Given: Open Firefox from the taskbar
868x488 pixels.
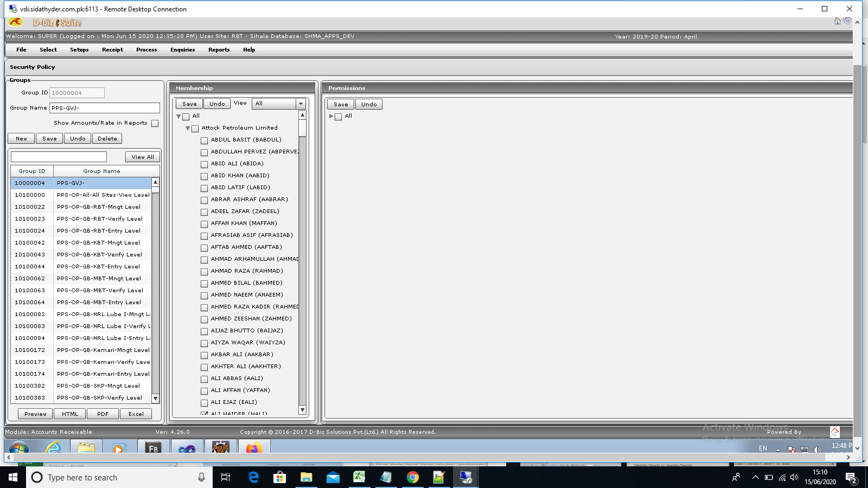Looking at the screenshot, I should 253,448.
